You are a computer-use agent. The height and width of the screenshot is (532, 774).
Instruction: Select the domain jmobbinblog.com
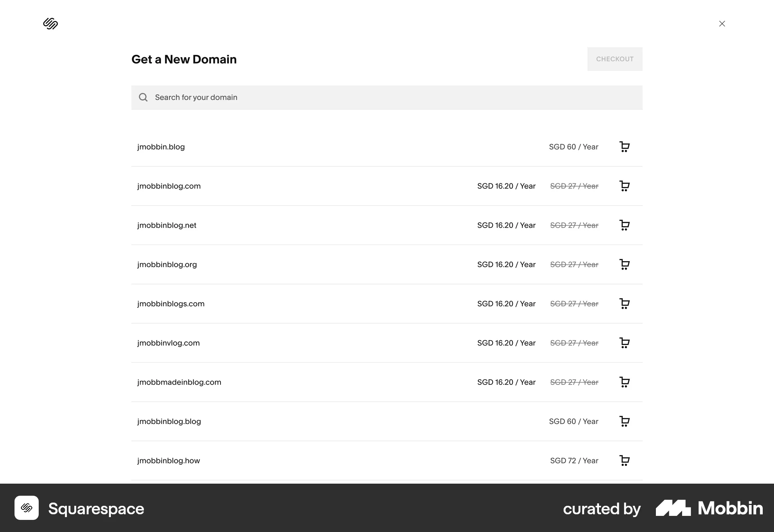pos(169,186)
